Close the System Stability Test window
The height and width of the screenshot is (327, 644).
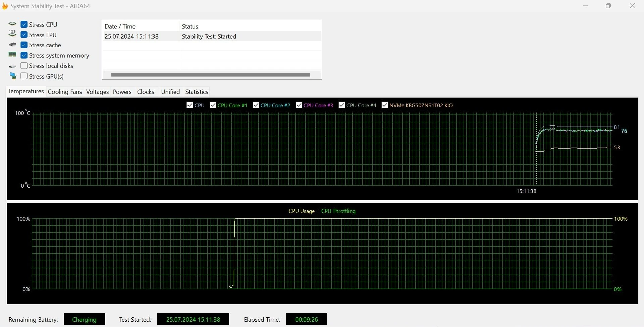pyautogui.click(x=632, y=6)
